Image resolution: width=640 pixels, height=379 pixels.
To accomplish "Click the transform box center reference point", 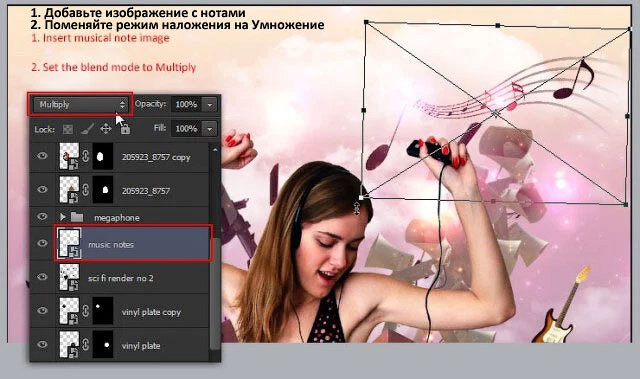I will (x=495, y=113).
